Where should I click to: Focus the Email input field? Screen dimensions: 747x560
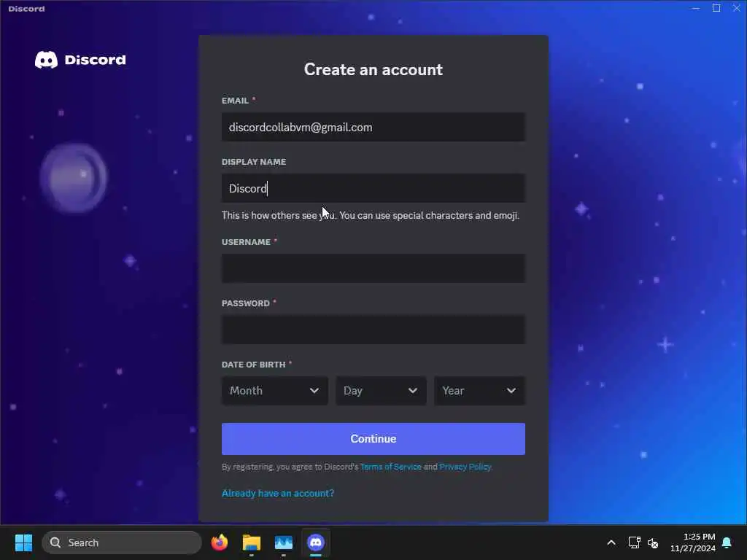pyautogui.click(x=373, y=127)
